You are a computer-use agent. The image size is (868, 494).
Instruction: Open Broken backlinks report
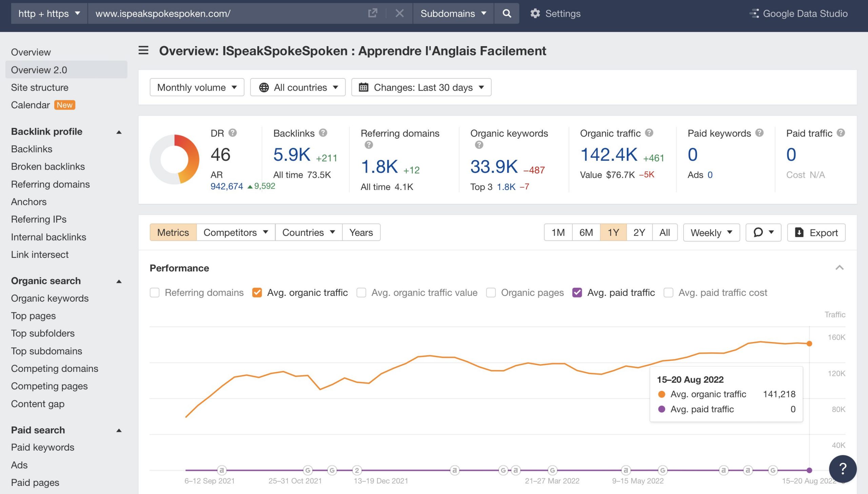[x=48, y=166]
